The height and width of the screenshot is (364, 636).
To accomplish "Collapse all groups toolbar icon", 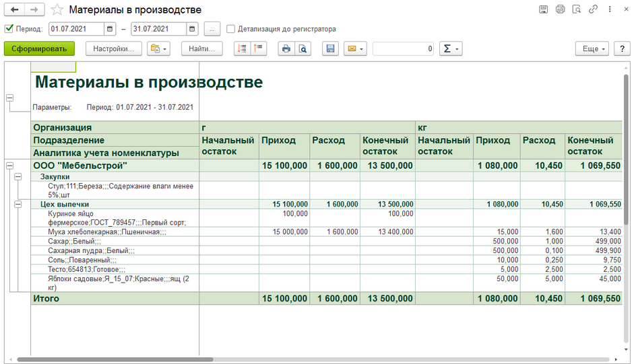I will 242,48.
